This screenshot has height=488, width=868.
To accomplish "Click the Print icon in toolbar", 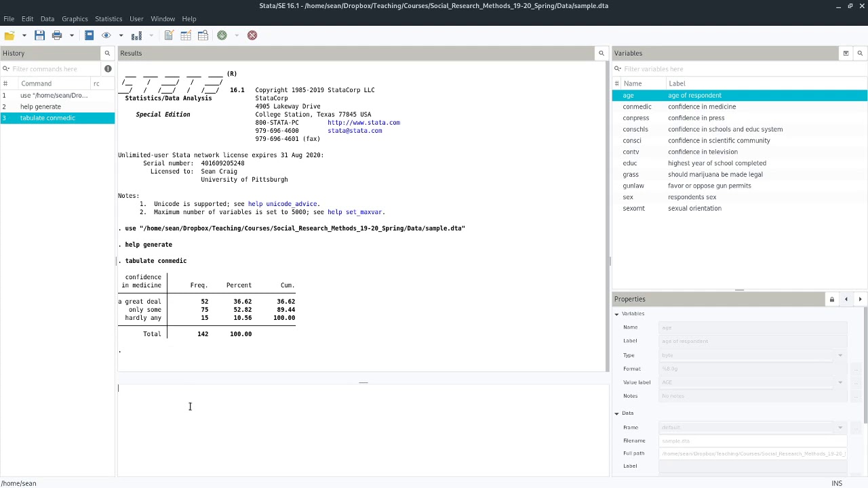I will (x=57, y=35).
